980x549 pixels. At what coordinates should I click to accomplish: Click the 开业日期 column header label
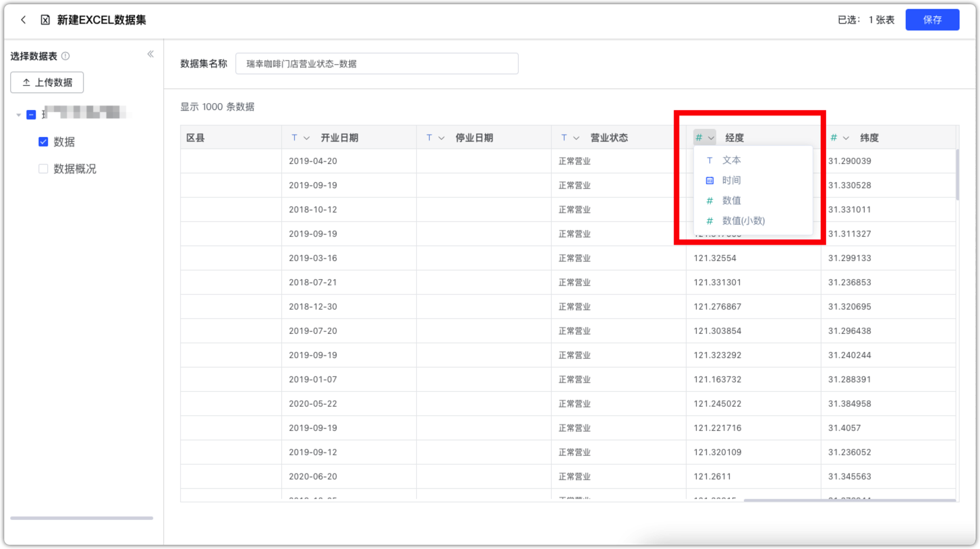coord(339,138)
